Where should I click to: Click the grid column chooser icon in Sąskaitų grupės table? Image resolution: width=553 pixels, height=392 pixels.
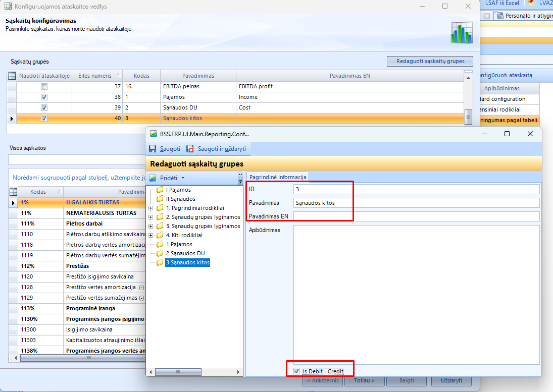pos(12,76)
